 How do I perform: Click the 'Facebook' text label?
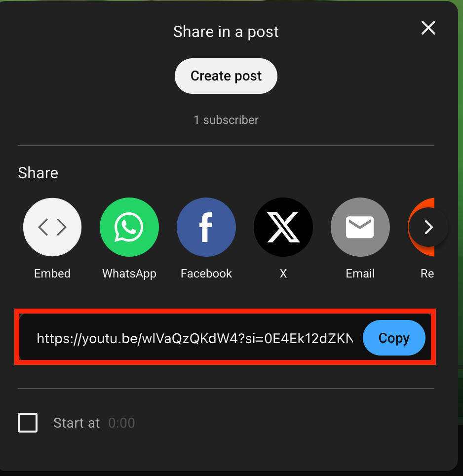pos(206,274)
